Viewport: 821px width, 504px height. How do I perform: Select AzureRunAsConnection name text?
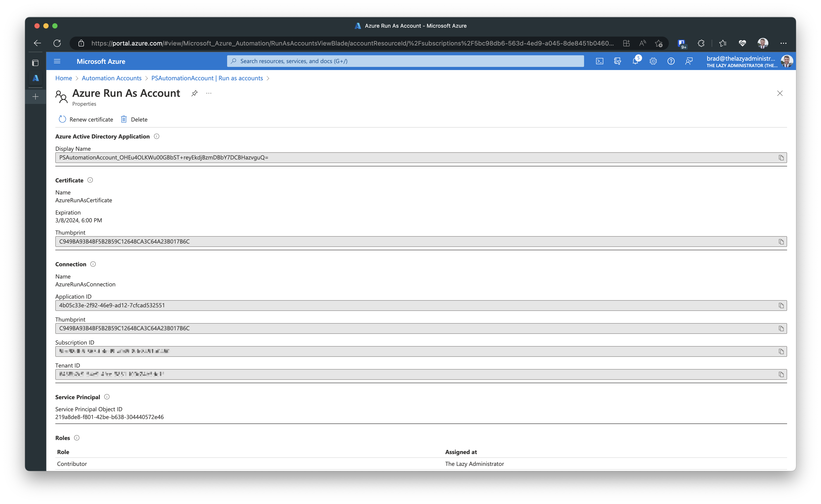85,284
